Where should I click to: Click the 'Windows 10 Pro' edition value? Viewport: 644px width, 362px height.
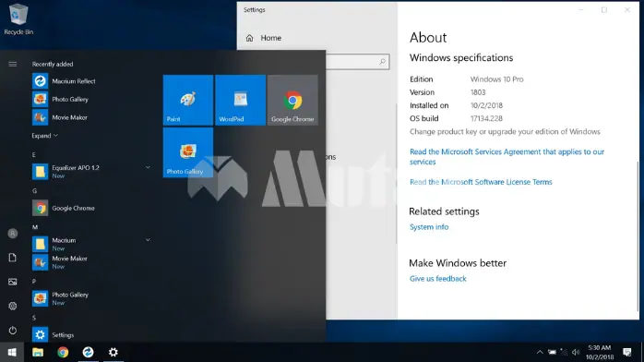click(497, 79)
